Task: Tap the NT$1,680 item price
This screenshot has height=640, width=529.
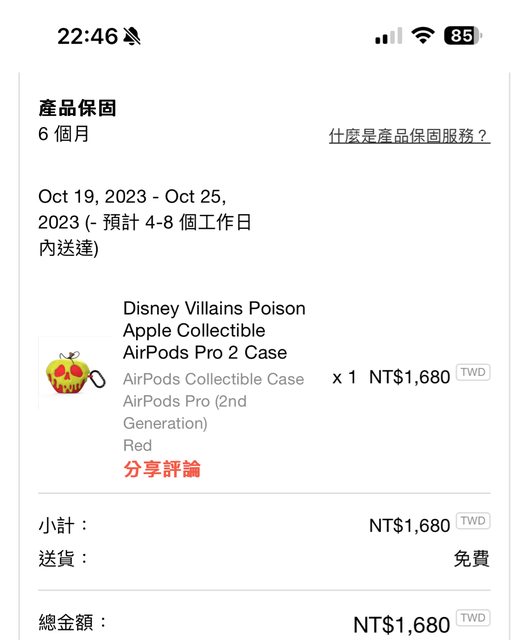Action: (x=409, y=377)
